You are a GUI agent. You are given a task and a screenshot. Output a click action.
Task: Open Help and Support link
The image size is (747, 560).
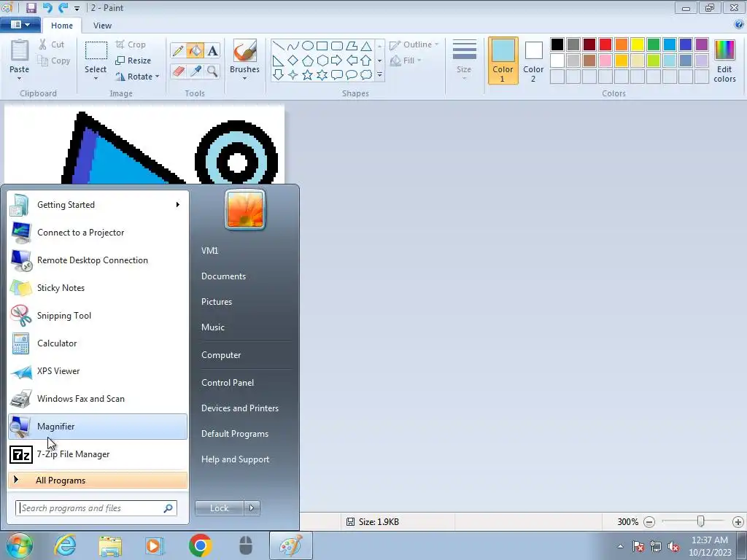coord(236,459)
